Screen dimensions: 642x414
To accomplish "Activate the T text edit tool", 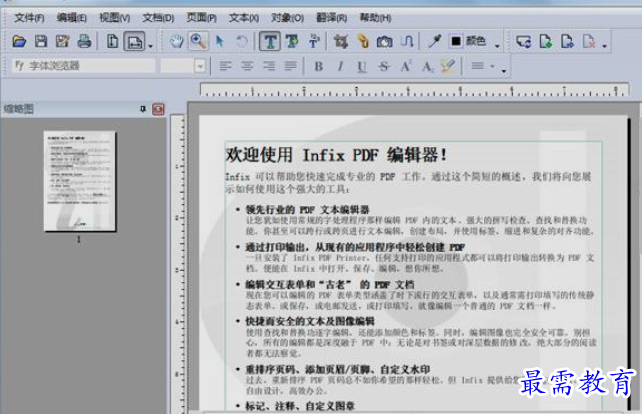I will click(x=270, y=41).
